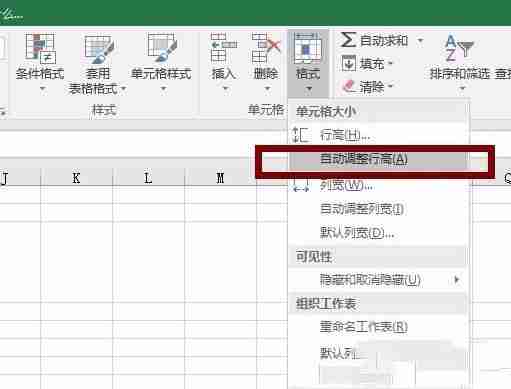Select column L header
Image resolution: width=511 pixels, height=389 pixels.
click(148, 178)
